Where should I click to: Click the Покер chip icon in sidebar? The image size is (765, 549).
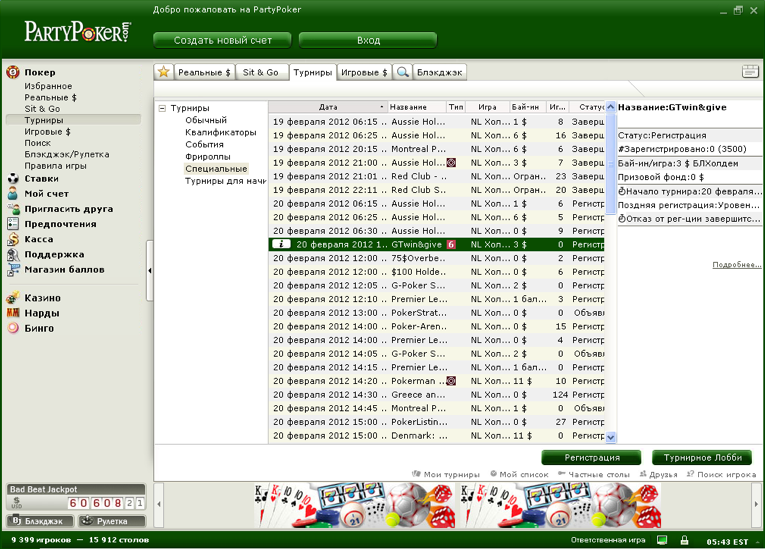(x=13, y=72)
